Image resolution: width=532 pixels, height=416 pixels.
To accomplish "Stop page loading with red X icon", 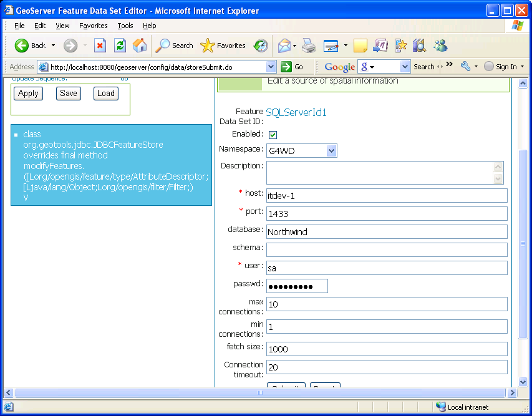I will [100, 46].
